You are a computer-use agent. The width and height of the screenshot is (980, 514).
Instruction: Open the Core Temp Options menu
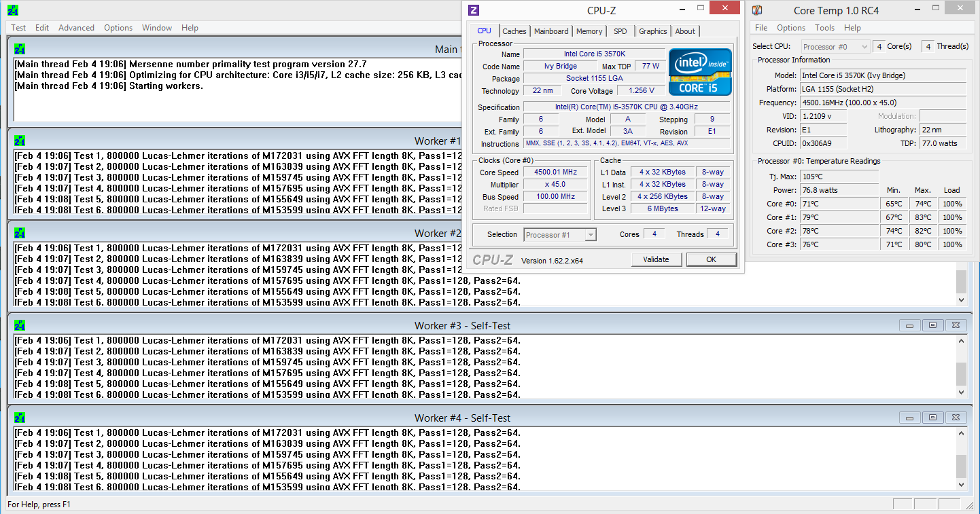pyautogui.click(x=791, y=28)
